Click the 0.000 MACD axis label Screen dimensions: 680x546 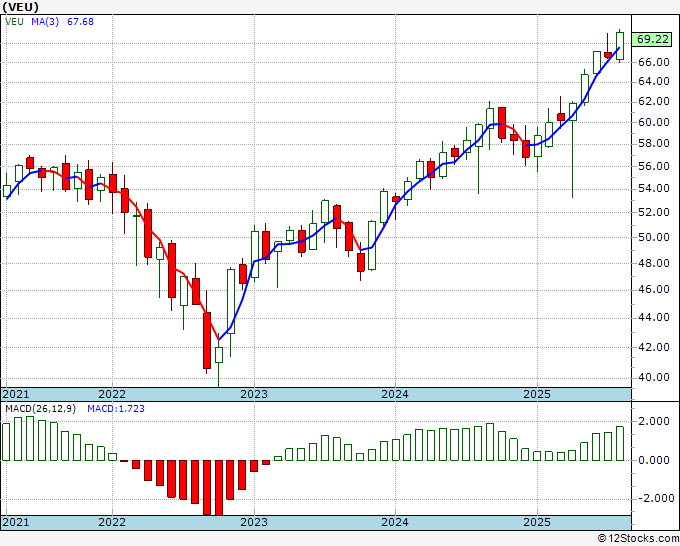(x=654, y=460)
